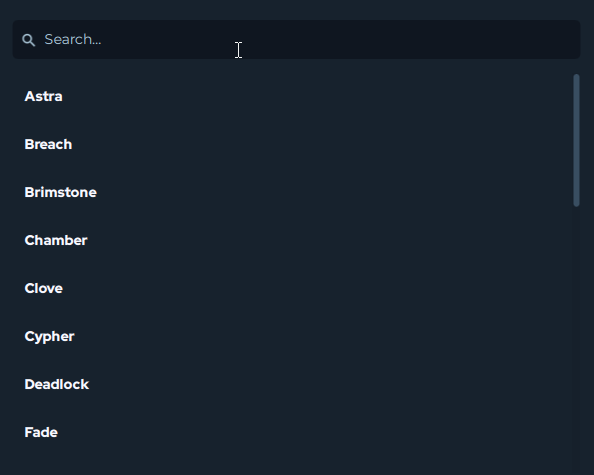The image size is (594, 475).
Task: Choose Clove from the list
Action: tap(44, 288)
